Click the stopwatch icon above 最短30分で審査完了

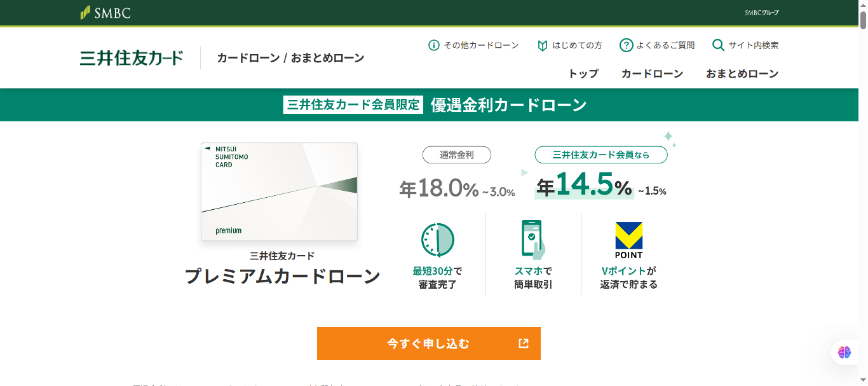[x=438, y=240]
